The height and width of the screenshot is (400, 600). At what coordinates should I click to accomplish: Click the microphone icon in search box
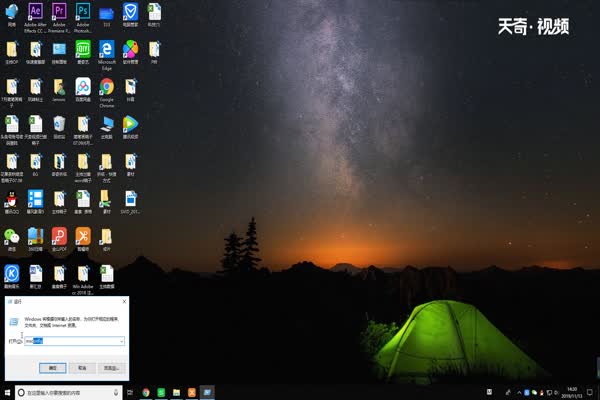[x=116, y=392]
